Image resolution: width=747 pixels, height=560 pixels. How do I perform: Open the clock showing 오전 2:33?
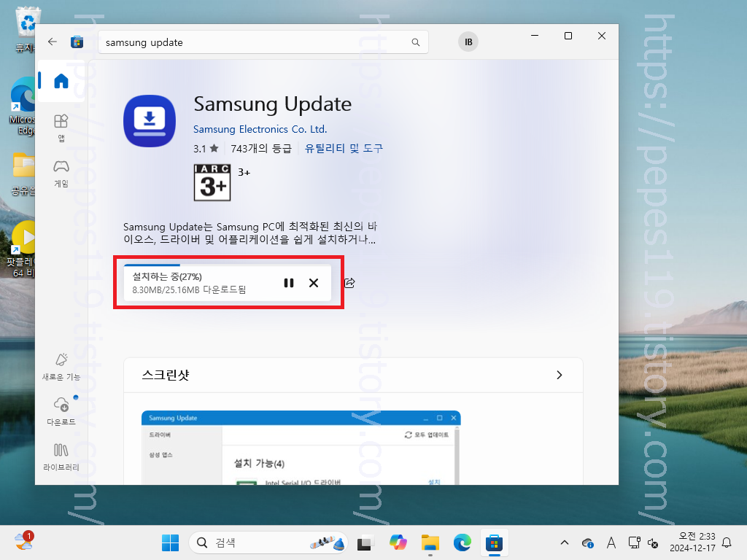tap(692, 542)
